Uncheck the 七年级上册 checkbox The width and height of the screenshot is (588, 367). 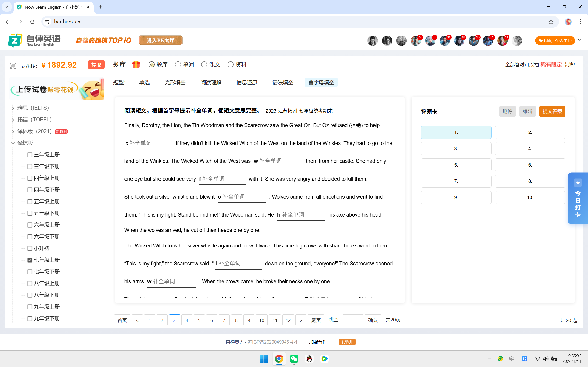coord(30,260)
